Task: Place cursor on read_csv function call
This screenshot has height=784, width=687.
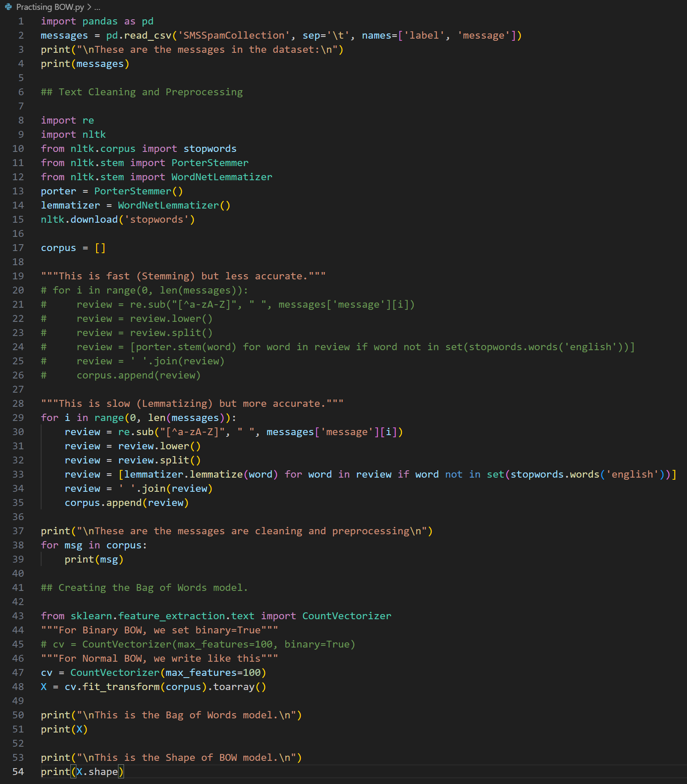Action: 147,36
